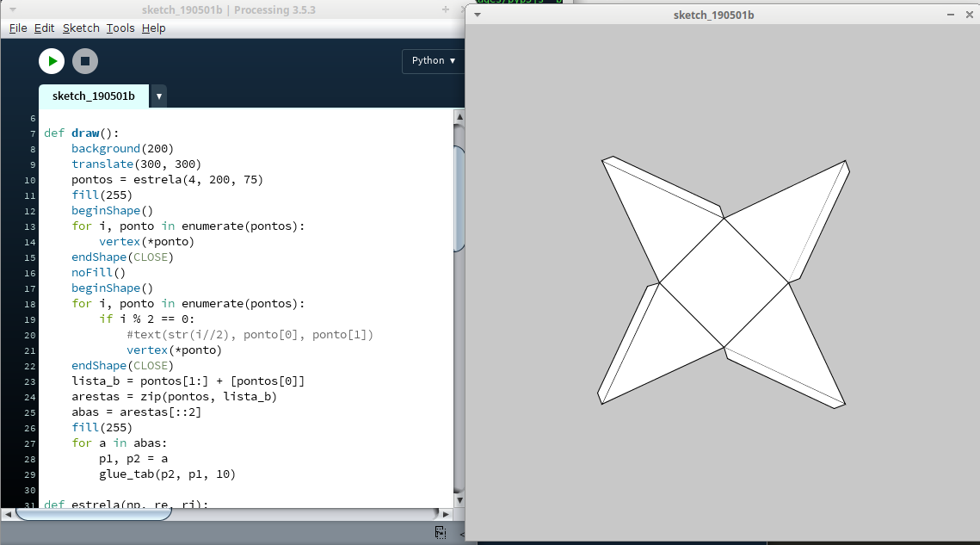
Task: Run the sketch with the play button
Action: (x=52, y=61)
